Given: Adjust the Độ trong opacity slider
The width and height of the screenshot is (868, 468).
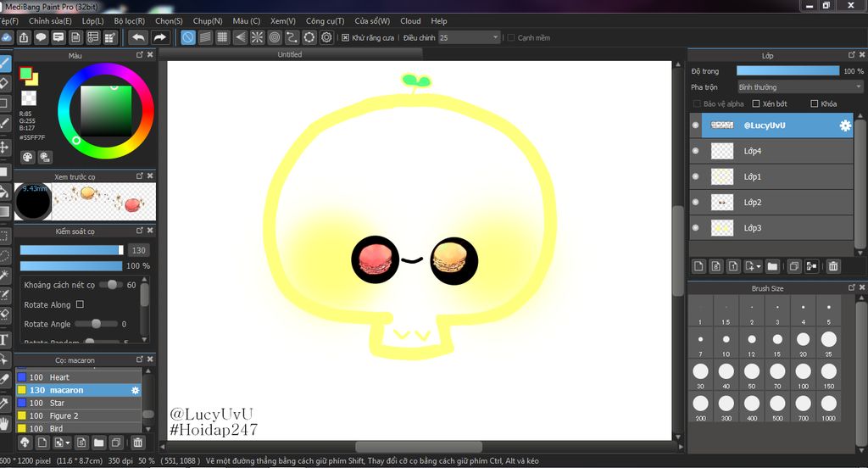Looking at the screenshot, I should (787, 71).
